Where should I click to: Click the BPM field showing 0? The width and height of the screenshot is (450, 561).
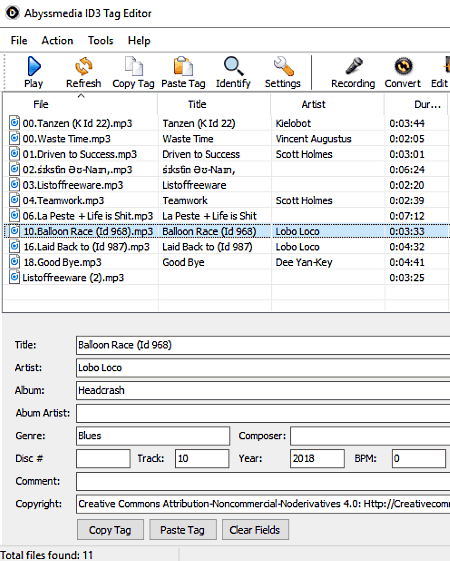point(419,458)
